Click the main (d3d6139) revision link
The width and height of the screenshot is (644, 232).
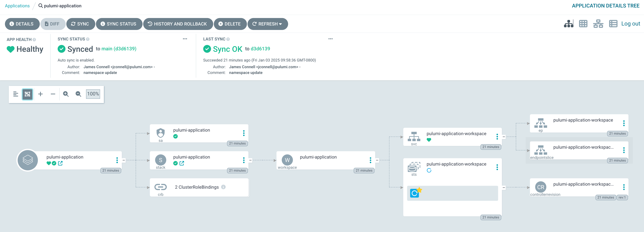click(x=119, y=49)
